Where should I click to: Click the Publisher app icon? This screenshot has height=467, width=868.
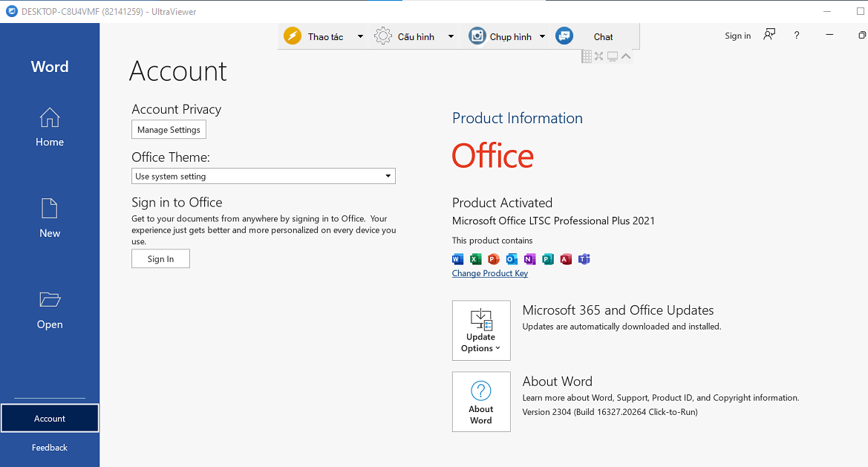[x=548, y=259]
